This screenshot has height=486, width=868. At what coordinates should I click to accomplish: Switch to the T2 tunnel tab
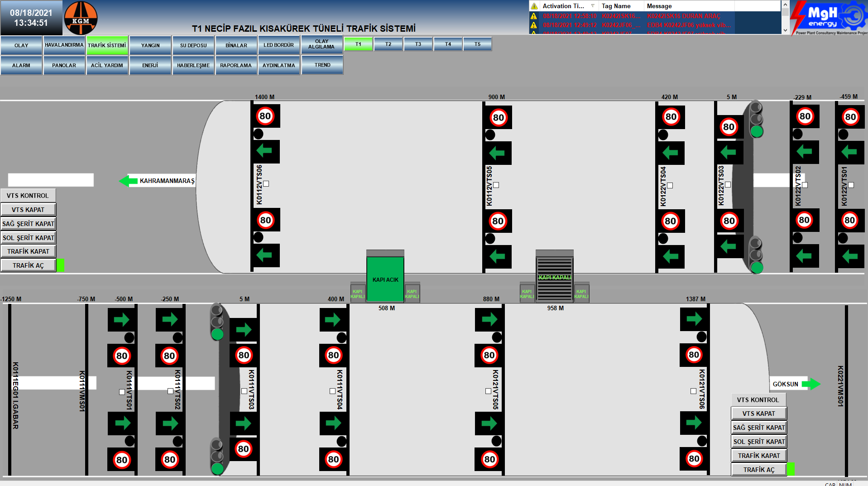(388, 44)
